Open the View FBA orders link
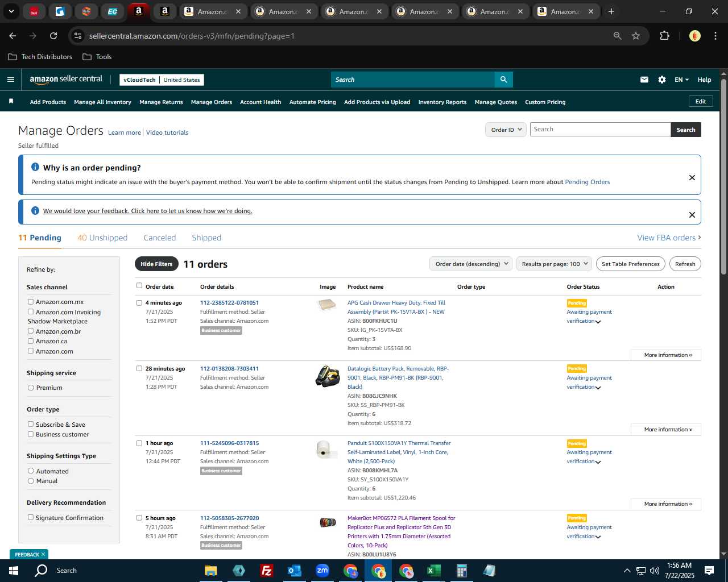 pos(669,238)
